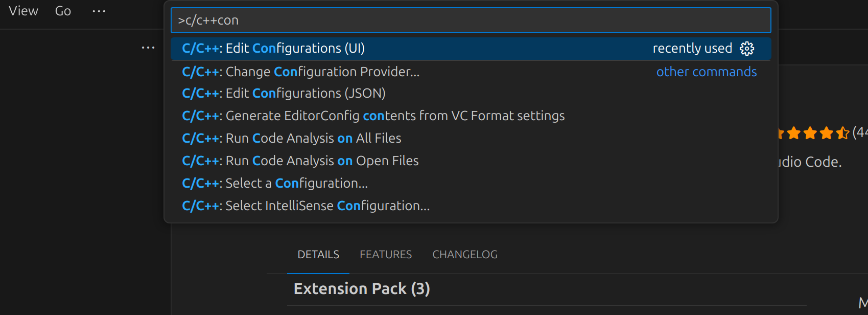
Task: Switch to the FEATURES tab
Action: 386,254
